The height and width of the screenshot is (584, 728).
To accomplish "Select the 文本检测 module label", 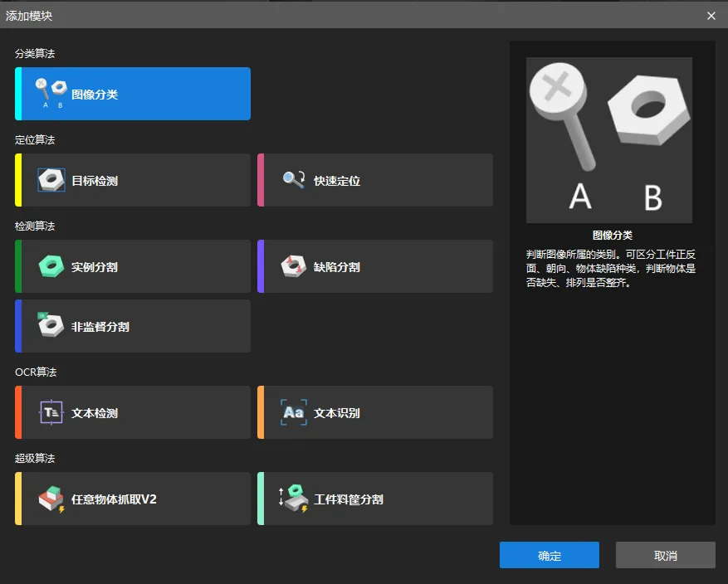I will [x=95, y=413].
